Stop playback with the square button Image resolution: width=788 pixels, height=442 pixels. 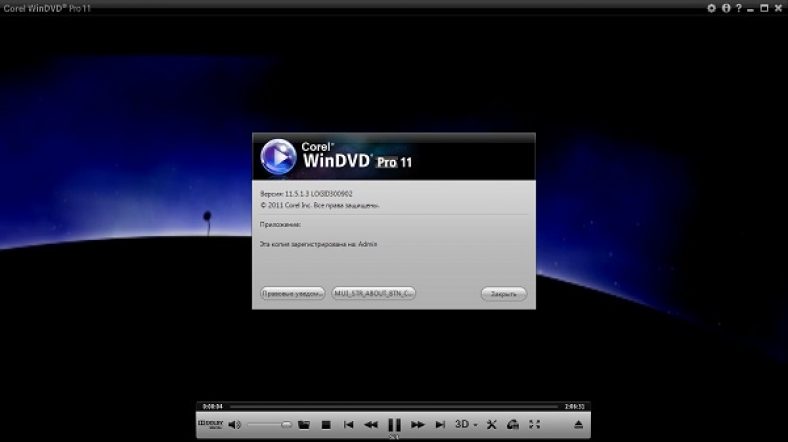click(x=326, y=424)
